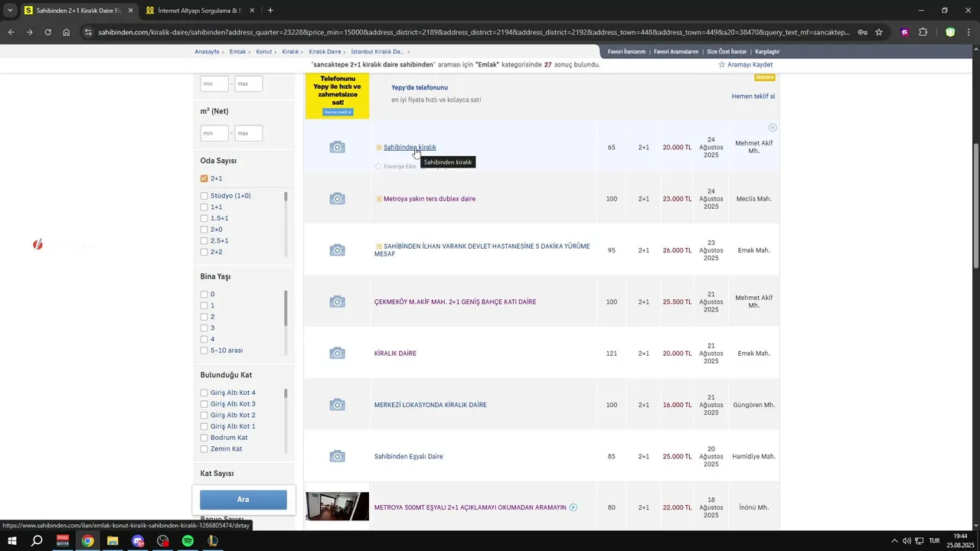Check the Giriş Altı Kot 4 floor option

tap(204, 393)
